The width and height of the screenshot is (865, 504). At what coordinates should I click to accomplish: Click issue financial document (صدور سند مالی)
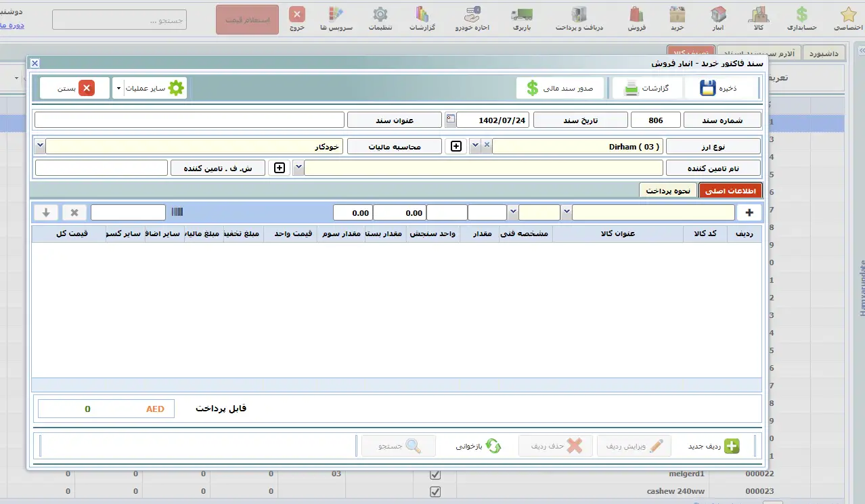pyautogui.click(x=560, y=88)
